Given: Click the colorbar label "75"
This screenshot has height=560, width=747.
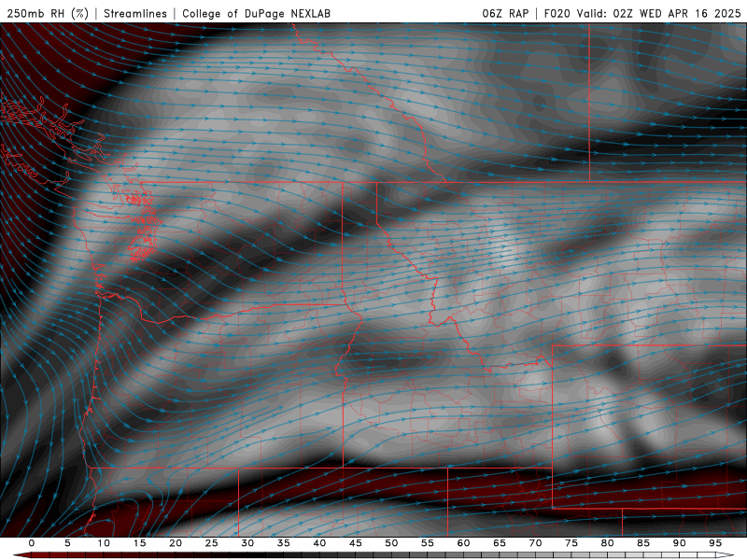Looking at the screenshot, I should click(571, 543).
